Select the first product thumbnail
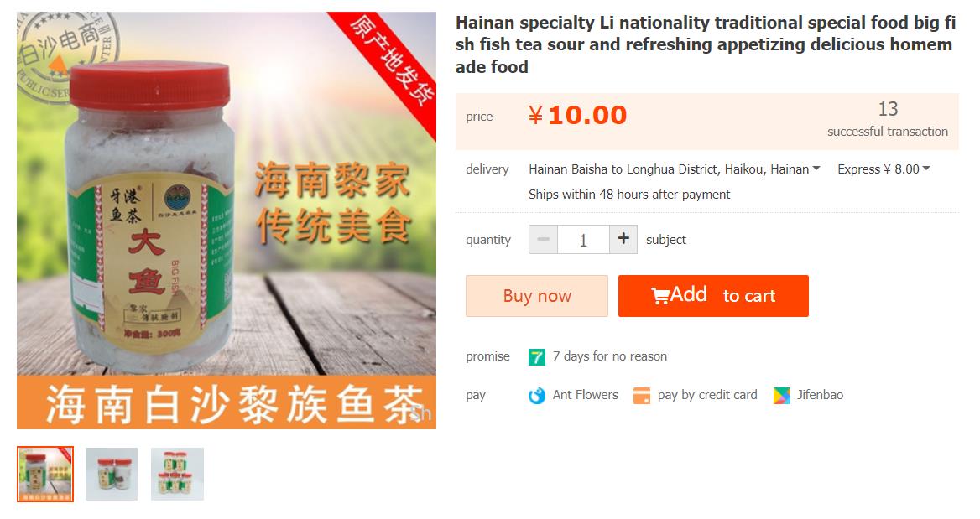980x519 pixels. click(45, 474)
